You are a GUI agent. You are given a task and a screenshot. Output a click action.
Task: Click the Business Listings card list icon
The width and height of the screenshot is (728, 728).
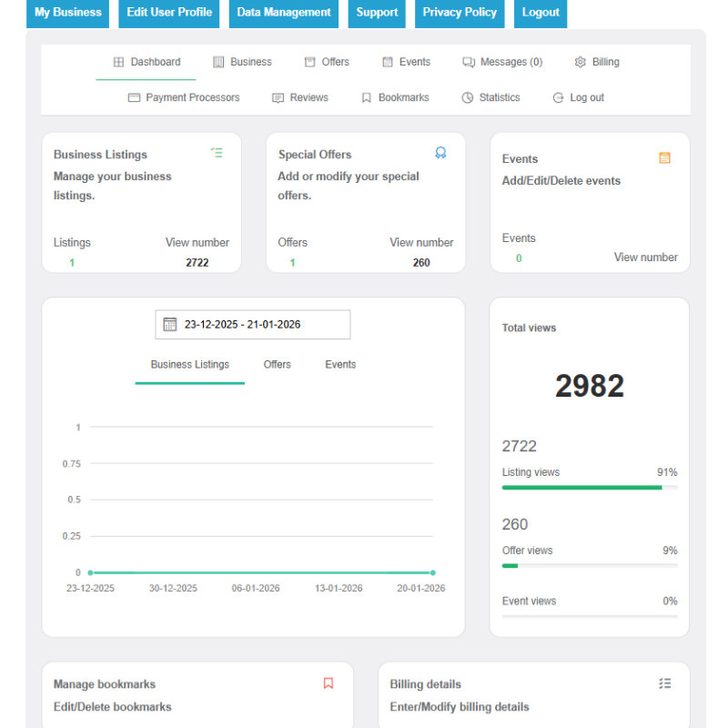click(x=217, y=153)
